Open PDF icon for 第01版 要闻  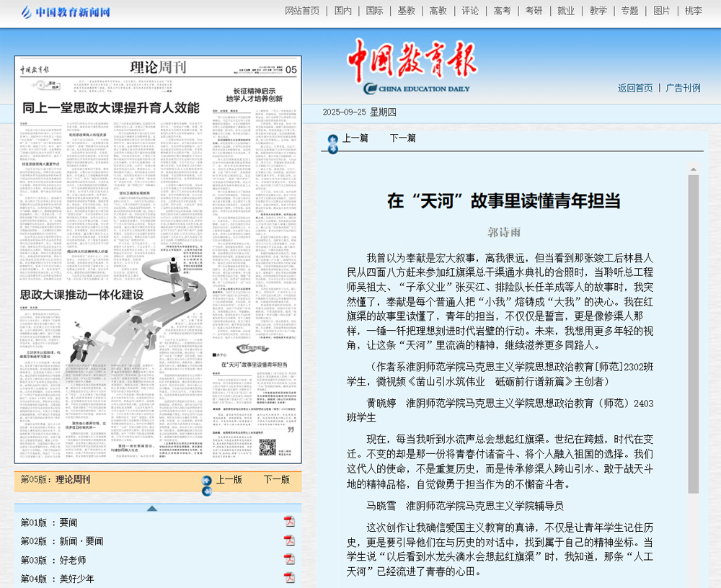(289, 522)
